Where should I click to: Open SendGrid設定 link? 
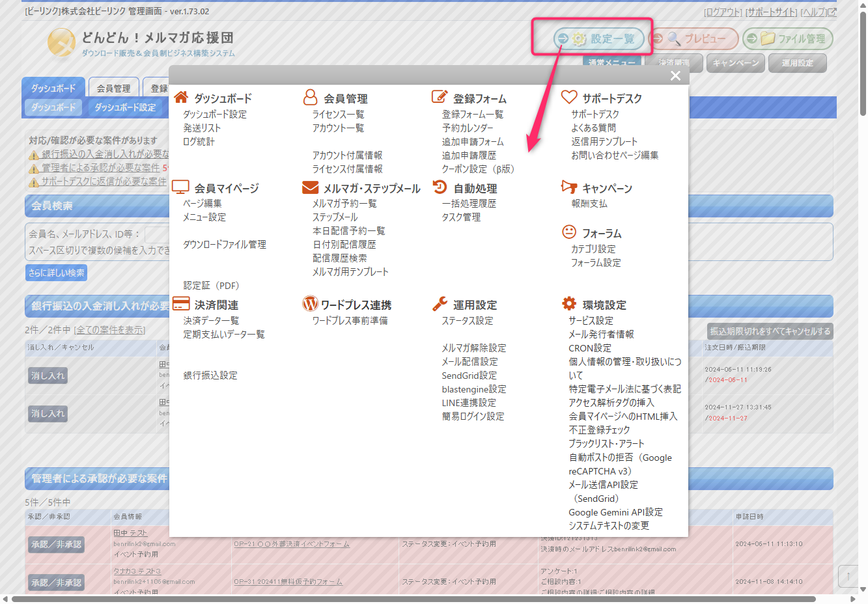coord(469,376)
